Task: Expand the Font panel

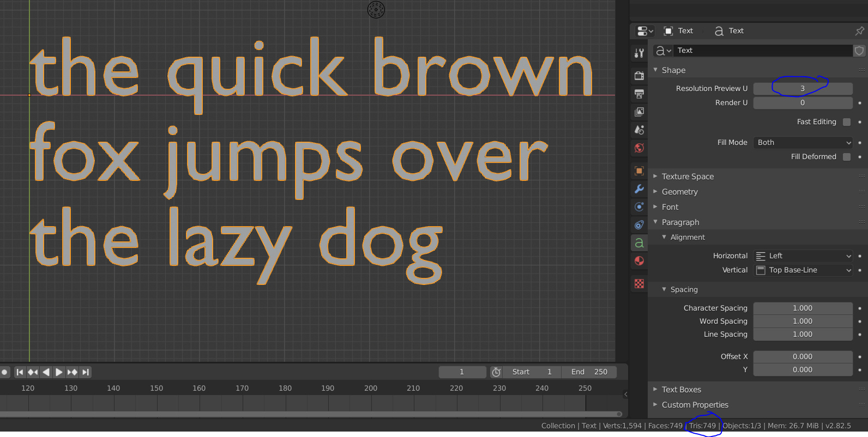Action: 670,207
